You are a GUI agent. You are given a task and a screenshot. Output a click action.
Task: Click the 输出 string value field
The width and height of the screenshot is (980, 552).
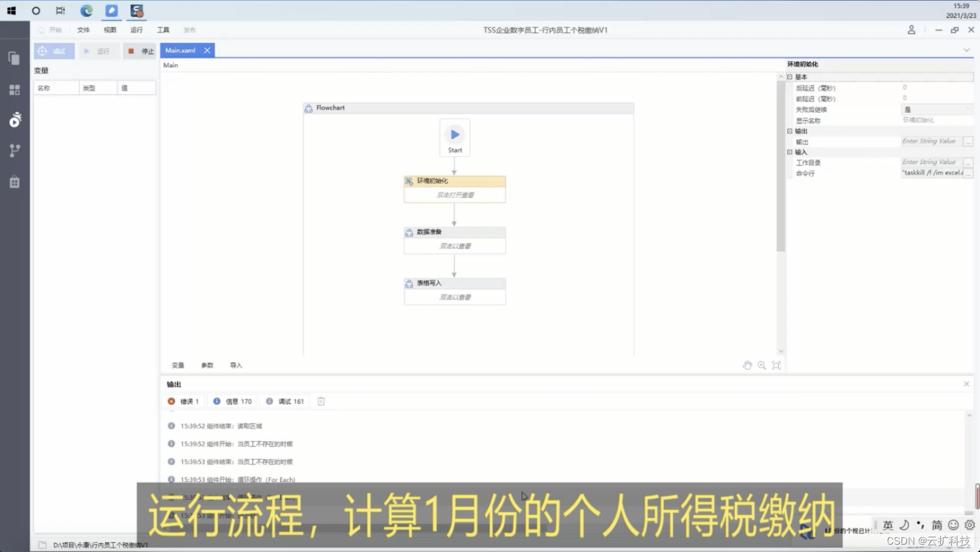click(930, 142)
